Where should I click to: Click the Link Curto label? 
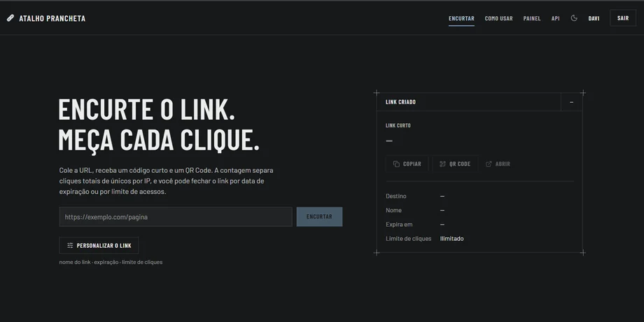398,125
